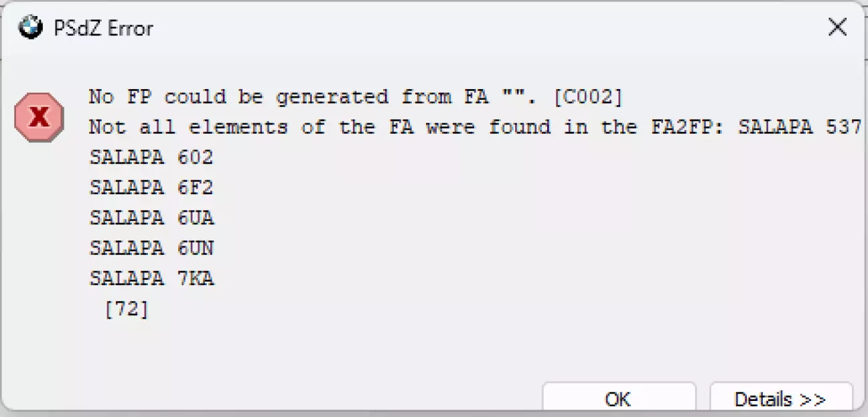Select the SALAPA 7KA line
The width and height of the screenshot is (868, 417).
point(151,278)
